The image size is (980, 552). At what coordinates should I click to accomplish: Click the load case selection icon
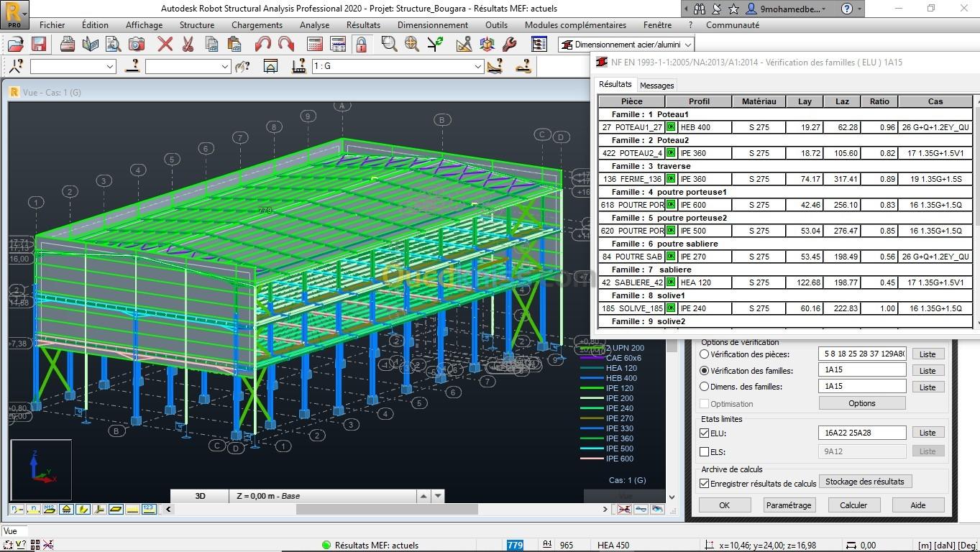[x=299, y=66]
